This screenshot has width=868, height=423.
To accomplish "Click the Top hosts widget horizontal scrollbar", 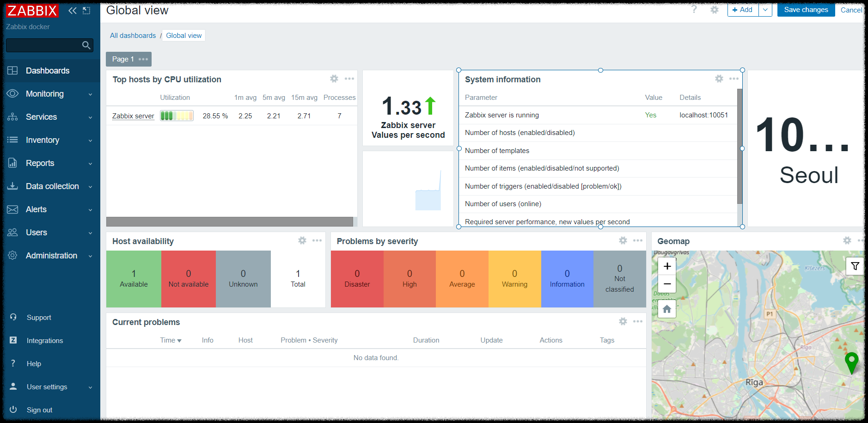I will click(230, 222).
